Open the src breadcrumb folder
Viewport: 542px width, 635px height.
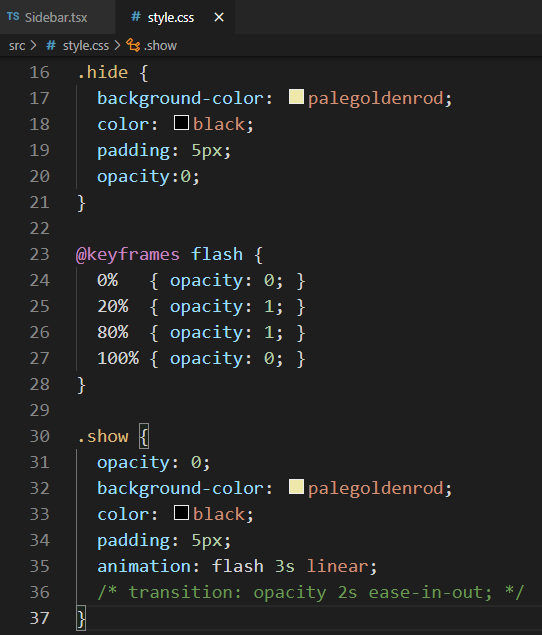17,46
